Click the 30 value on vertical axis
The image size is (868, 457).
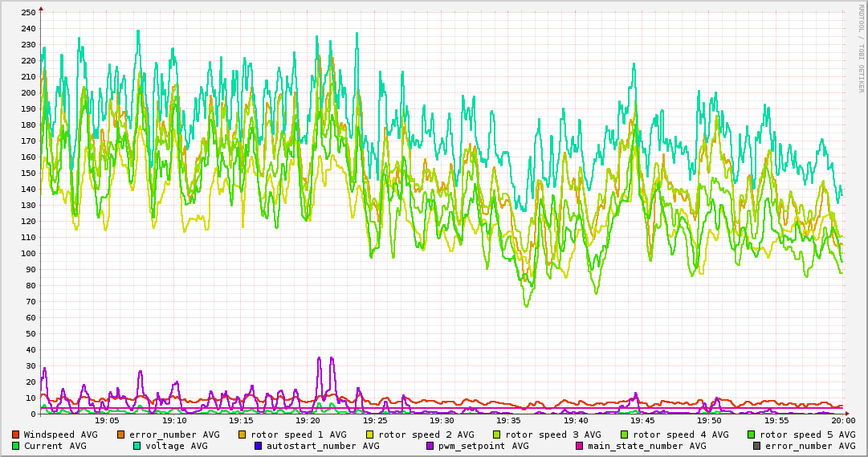coord(31,366)
